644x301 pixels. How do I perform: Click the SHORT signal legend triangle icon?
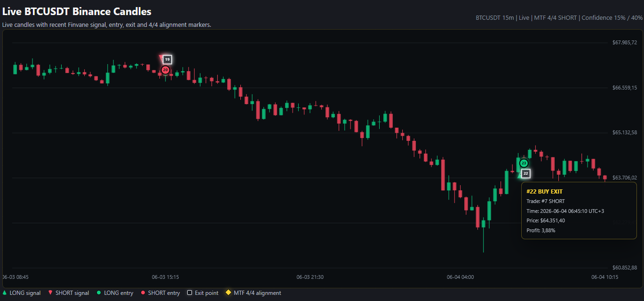pos(50,293)
